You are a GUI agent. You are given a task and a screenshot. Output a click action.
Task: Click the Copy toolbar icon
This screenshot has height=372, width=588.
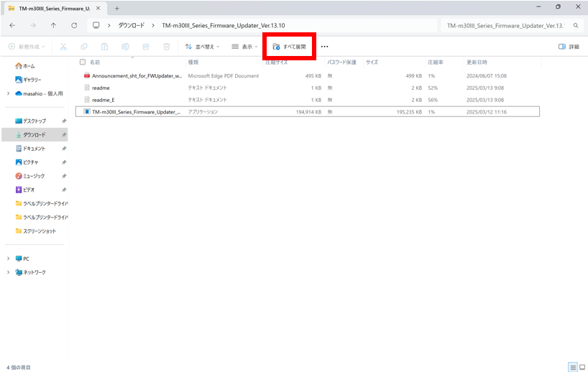click(x=84, y=47)
